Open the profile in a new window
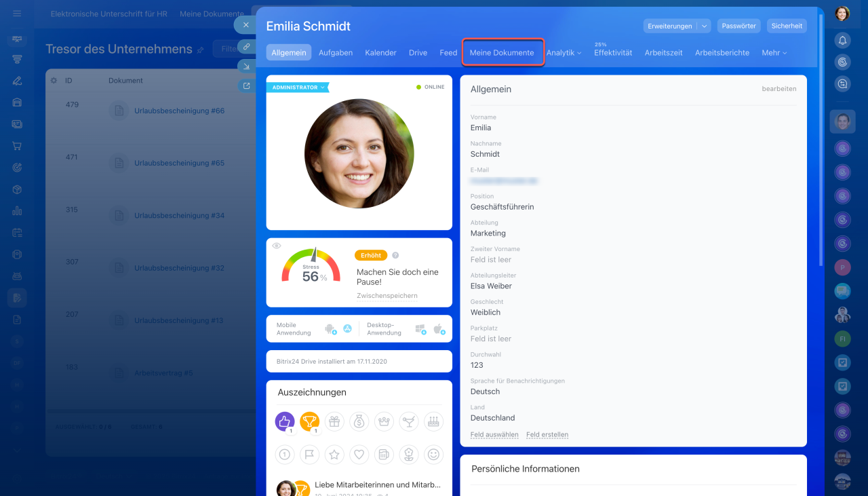This screenshot has height=496, width=868. (246, 85)
